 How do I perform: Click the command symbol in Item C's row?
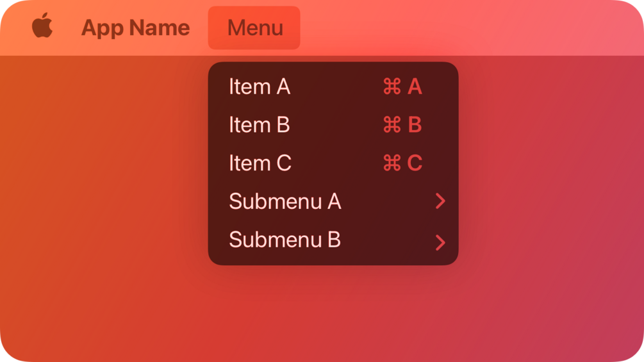point(392,163)
